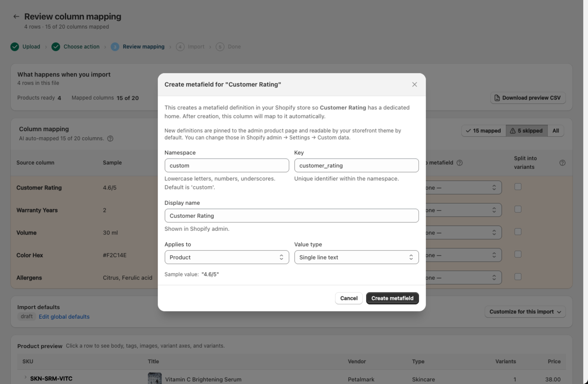Click the Namespace input field
Image resolution: width=588 pixels, height=384 pixels.
[x=227, y=166]
